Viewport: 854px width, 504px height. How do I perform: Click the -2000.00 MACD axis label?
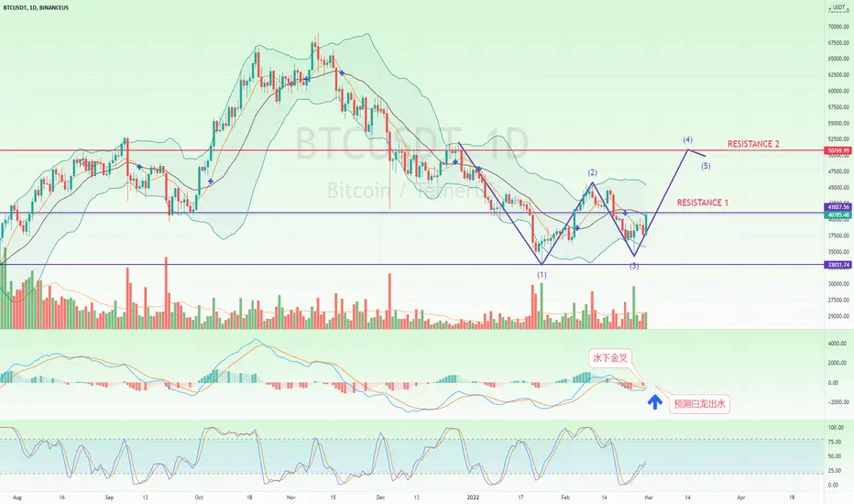pos(837,402)
